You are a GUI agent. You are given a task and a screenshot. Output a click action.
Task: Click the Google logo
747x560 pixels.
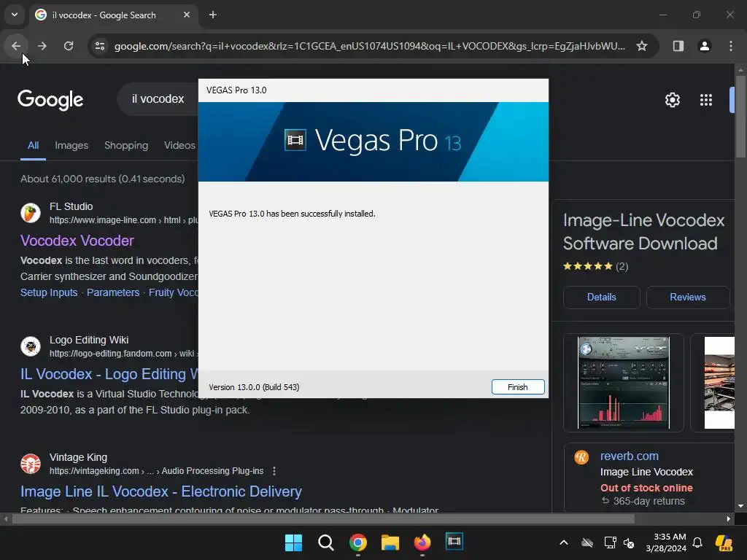coord(50,99)
